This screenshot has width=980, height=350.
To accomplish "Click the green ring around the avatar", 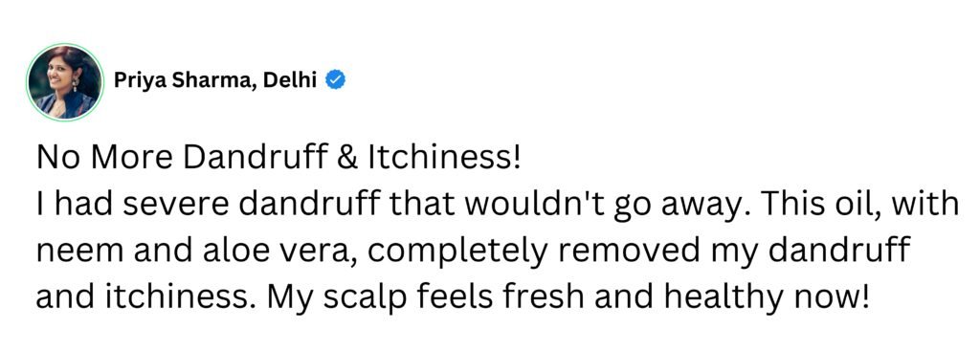I will click(x=65, y=82).
